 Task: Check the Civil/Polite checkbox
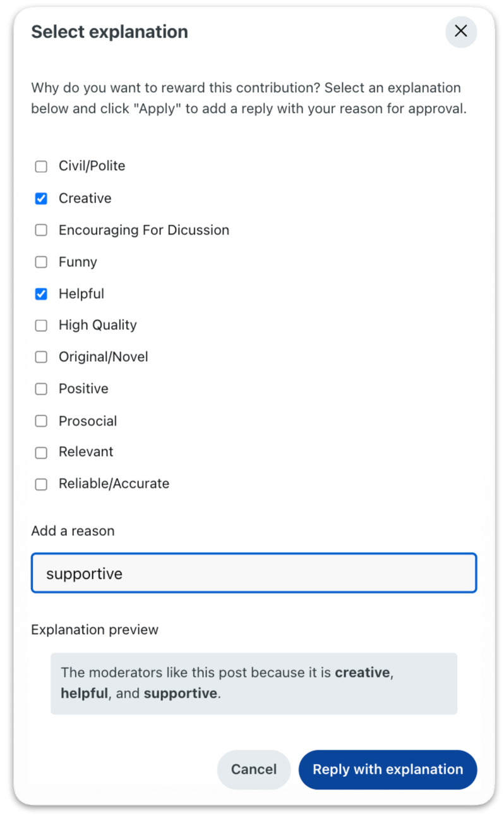41,167
